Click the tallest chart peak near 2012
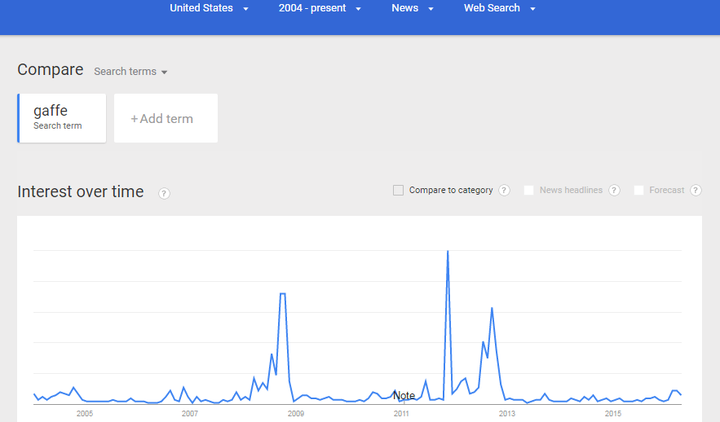Image resolution: width=720 pixels, height=422 pixels. (x=447, y=252)
